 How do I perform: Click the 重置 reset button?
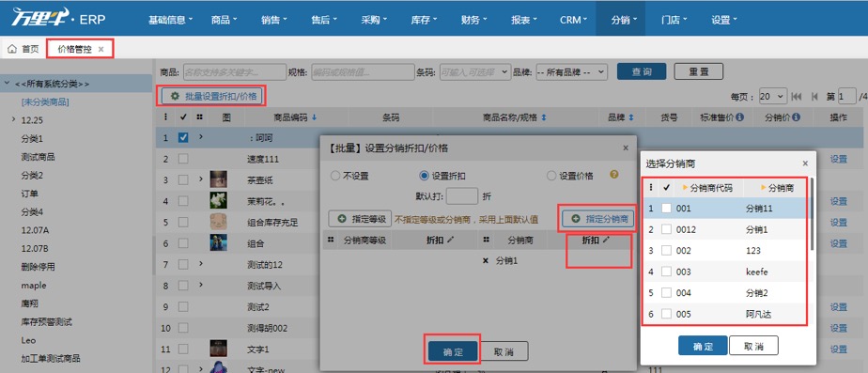[699, 72]
